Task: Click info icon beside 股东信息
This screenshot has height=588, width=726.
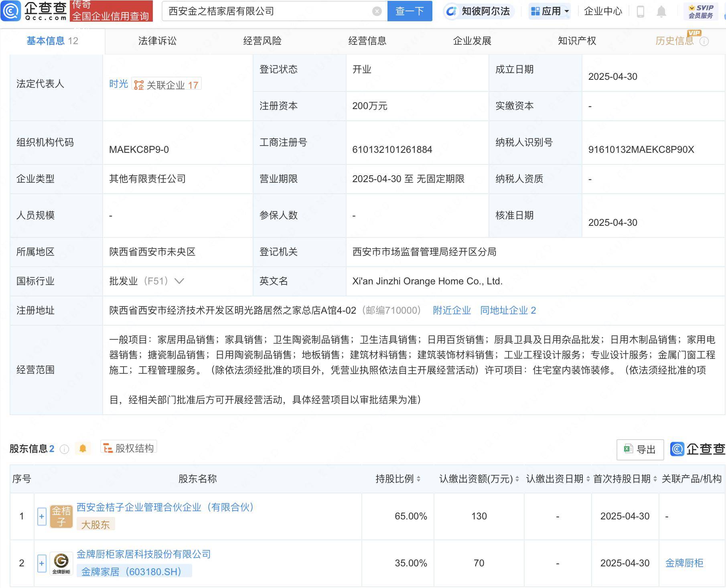Action: 64,449
